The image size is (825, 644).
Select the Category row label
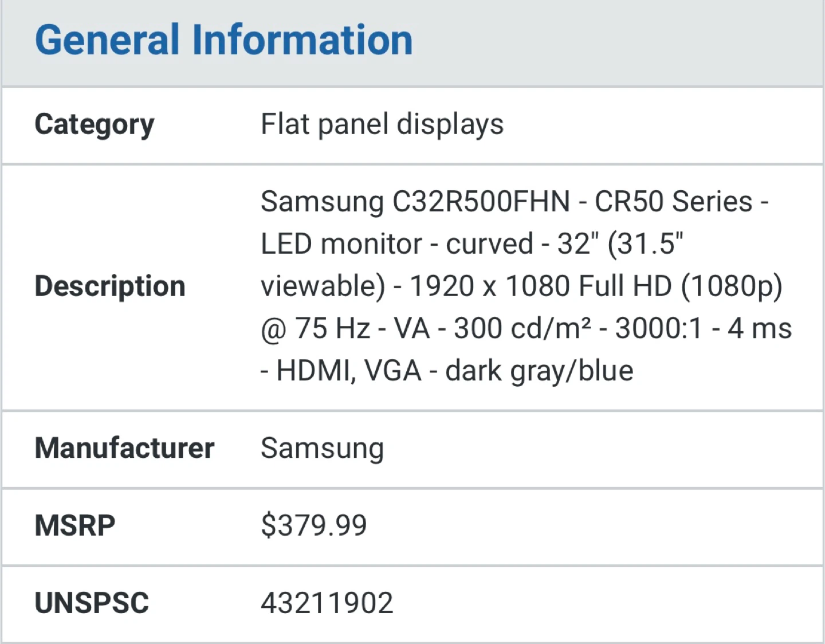click(x=95, y=124)
